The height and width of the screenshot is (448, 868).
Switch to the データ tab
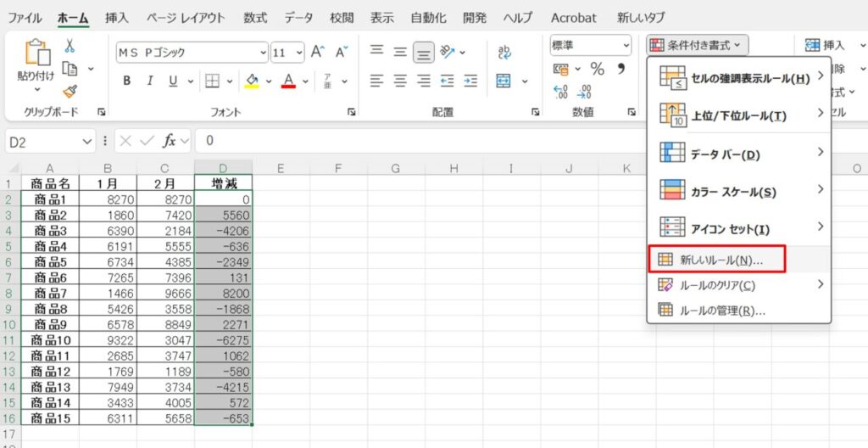click(x=298, y=18)
